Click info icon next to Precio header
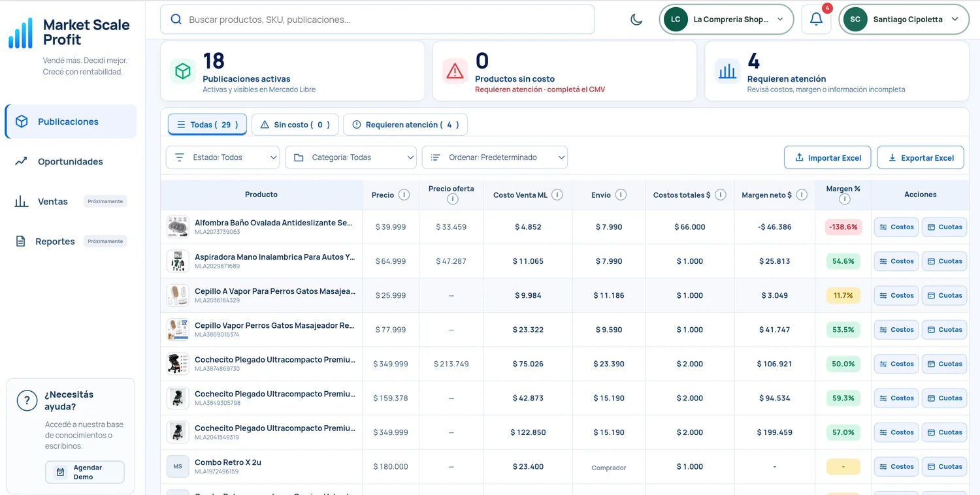980x495 pixels. coord(404,195)
